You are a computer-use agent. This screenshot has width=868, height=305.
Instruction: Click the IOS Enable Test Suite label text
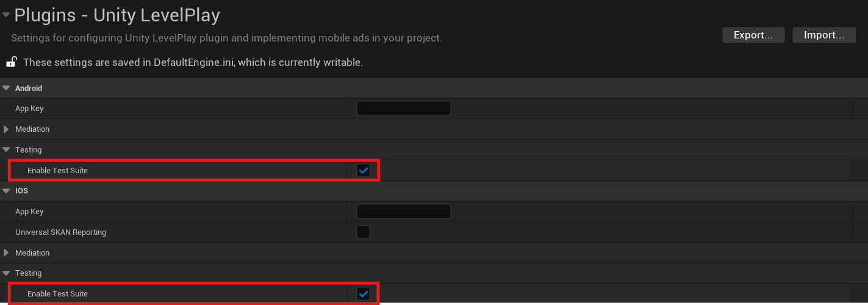57,294
